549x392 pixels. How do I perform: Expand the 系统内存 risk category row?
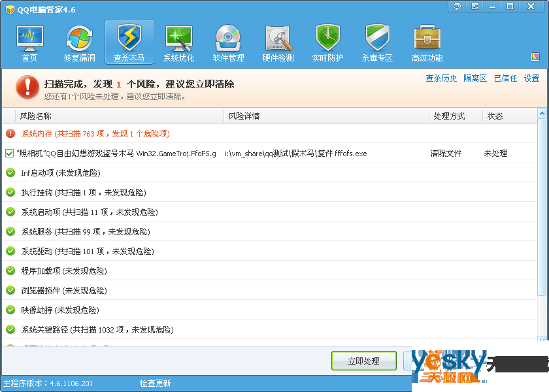tap(95, 133)
